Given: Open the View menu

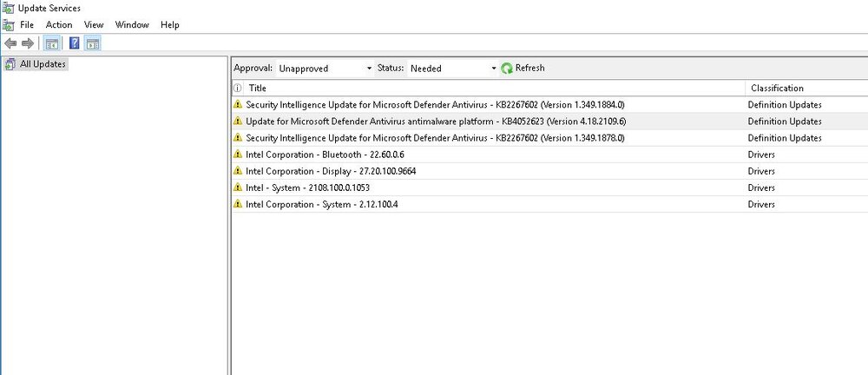Looking at the screenshot, I should click(94, 25).
